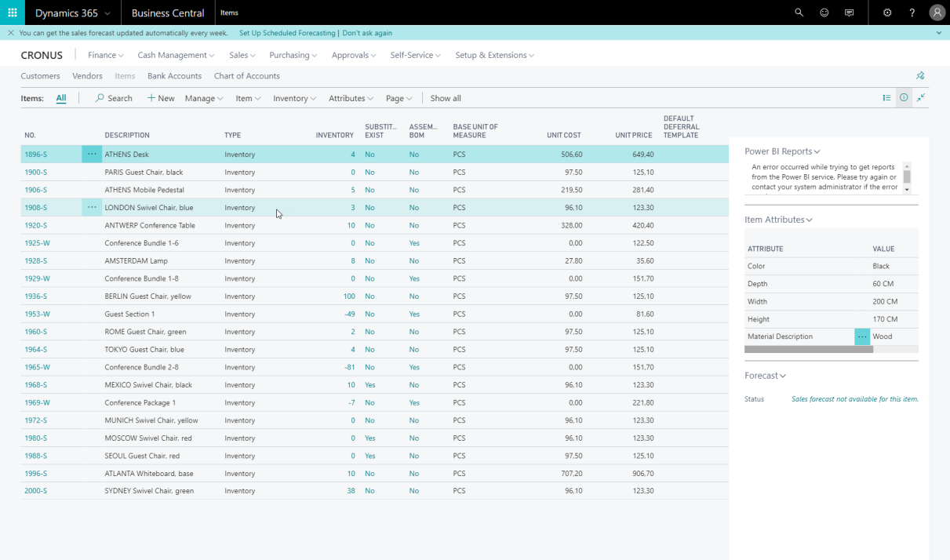Open the feedback smiley icon

(x=824, y=13)
